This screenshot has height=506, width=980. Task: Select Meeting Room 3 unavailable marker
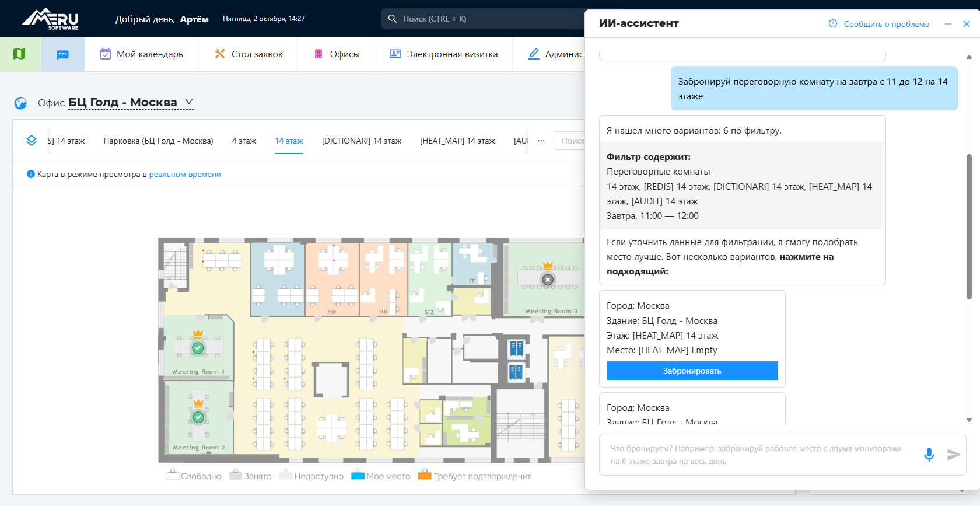[x=548, y=280]
